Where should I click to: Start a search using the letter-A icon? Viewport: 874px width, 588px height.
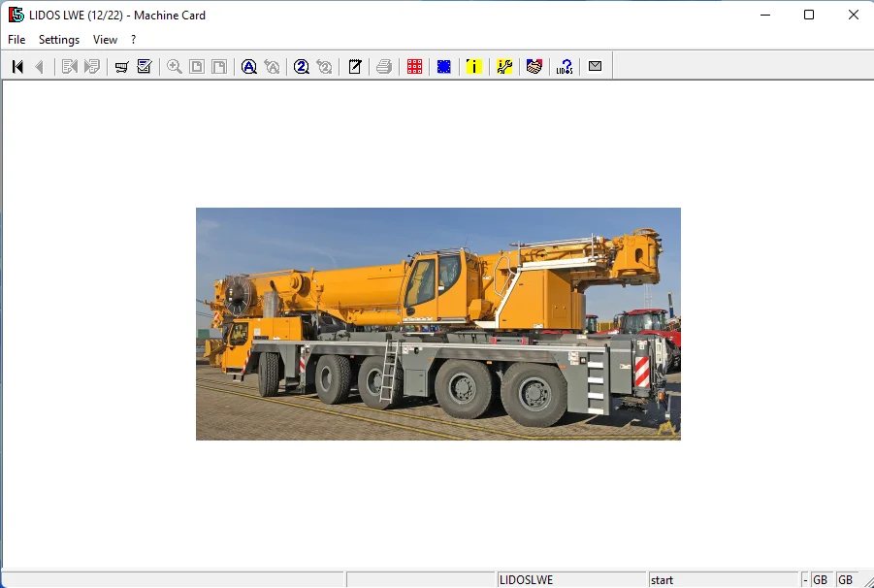248,66
